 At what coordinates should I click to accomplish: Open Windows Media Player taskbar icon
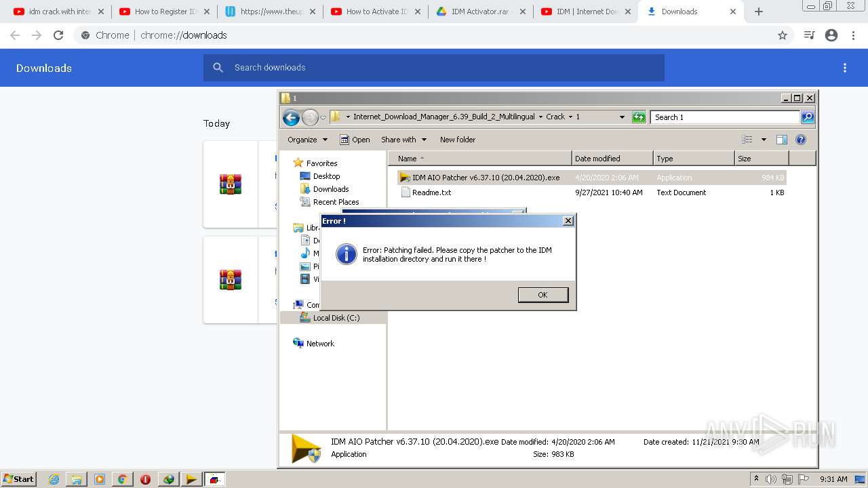pyautogui.click(x=100, y=479)
